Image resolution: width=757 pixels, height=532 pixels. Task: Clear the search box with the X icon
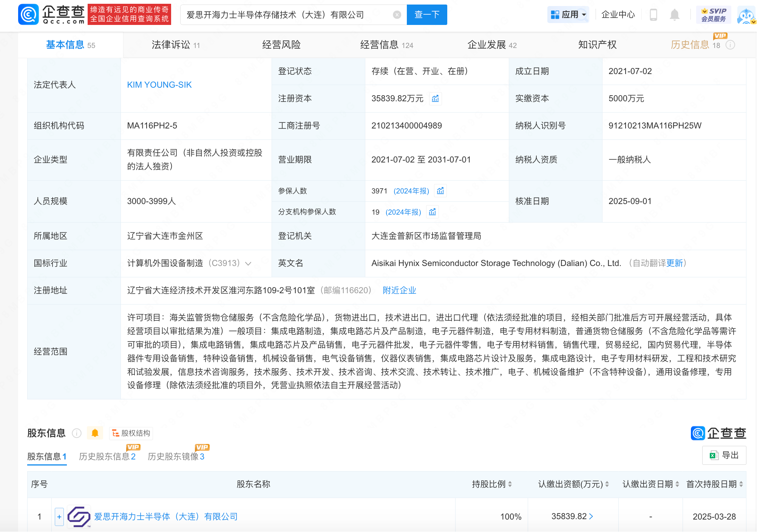(x=397, y=15)
